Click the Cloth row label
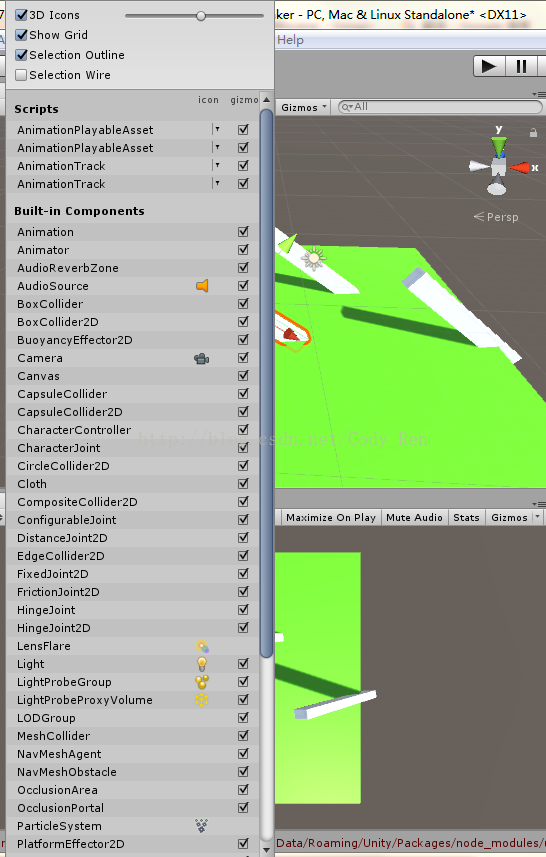Viewport: 546px width, 857px height. (x=32, y=484)
